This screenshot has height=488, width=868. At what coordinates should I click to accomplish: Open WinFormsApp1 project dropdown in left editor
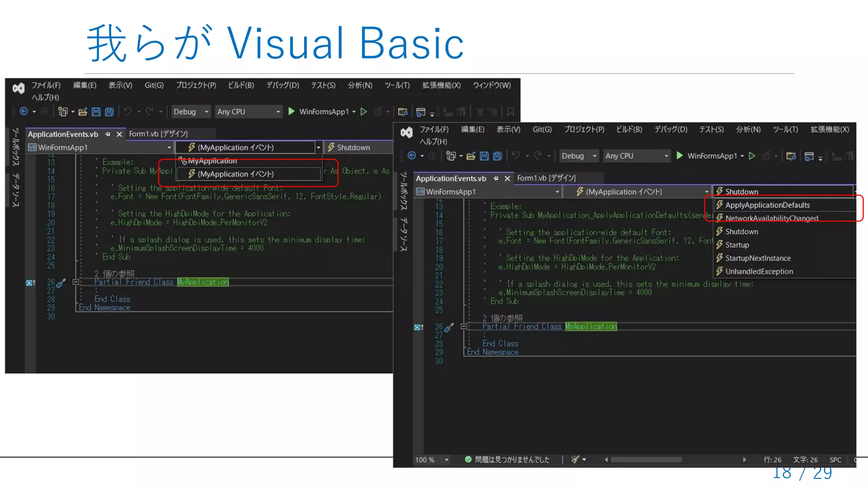point(100,147)
